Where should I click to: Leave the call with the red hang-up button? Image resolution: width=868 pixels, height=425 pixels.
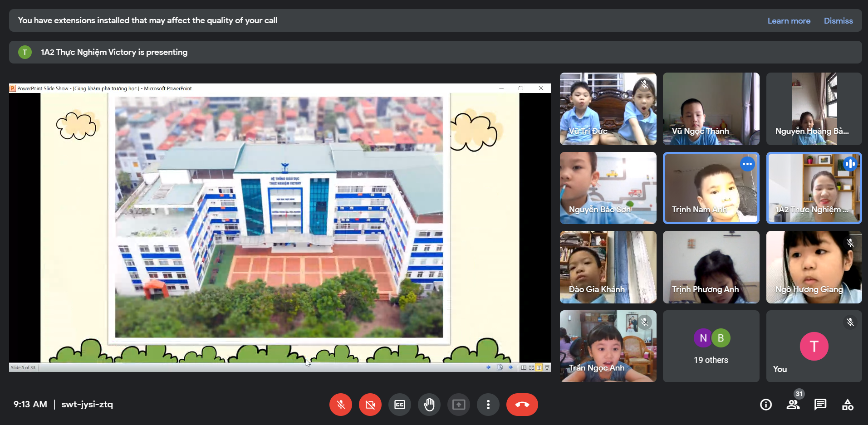pyautogui.click(x=522, y=405)
